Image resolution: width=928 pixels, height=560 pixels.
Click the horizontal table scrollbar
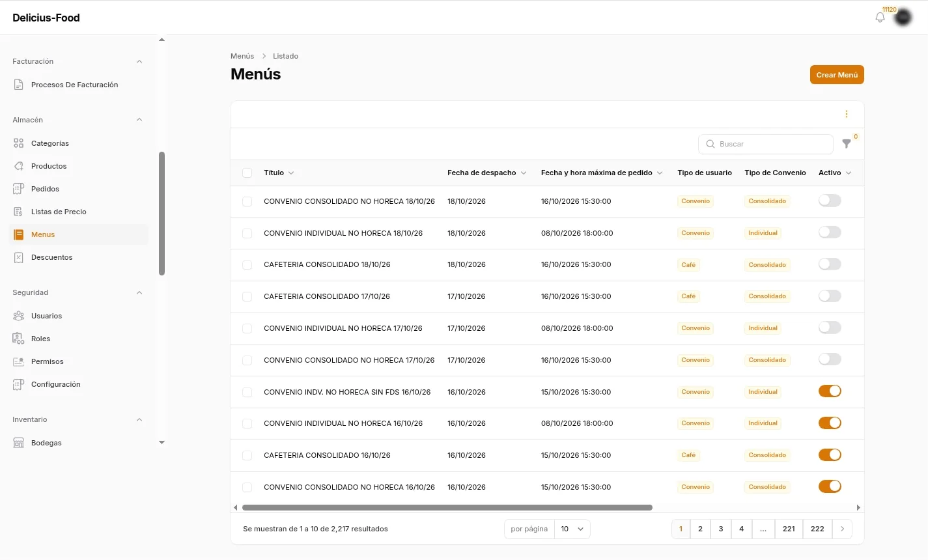coord(447,507)
